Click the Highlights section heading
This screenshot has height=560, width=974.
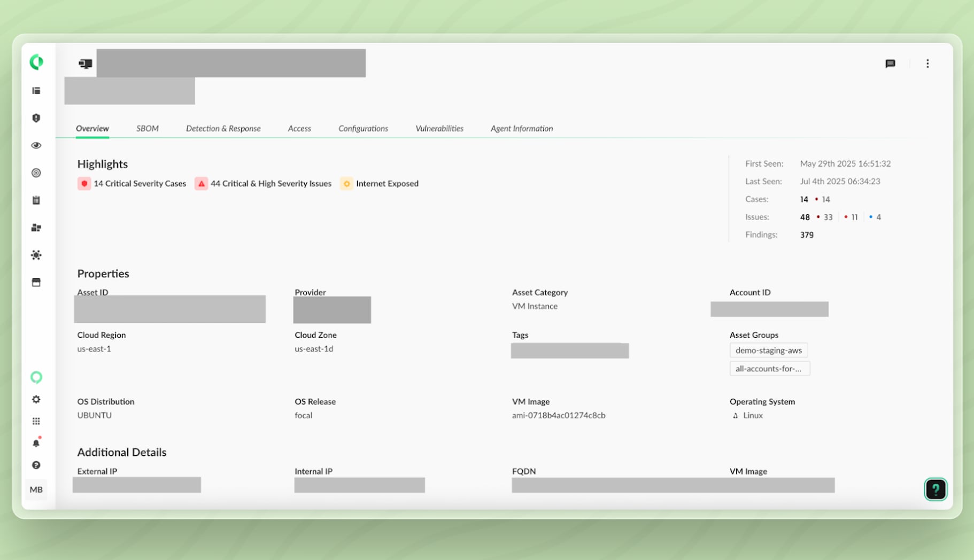(x=103, y=164)
